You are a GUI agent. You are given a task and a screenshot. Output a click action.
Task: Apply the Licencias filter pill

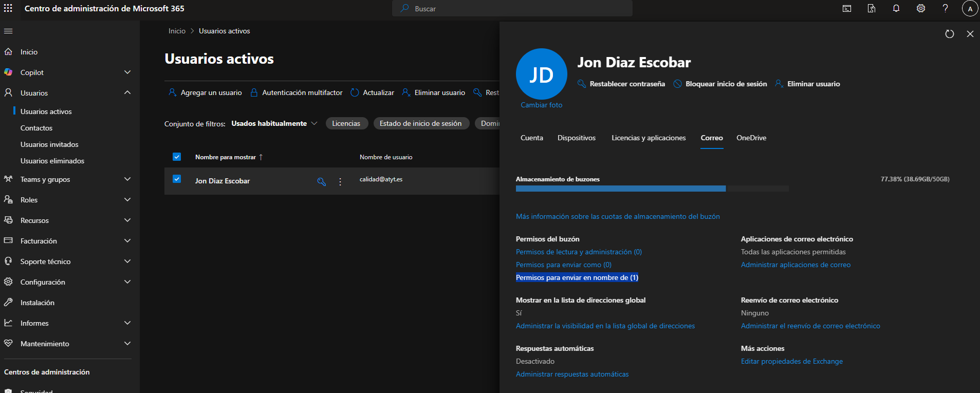[346, 124]
